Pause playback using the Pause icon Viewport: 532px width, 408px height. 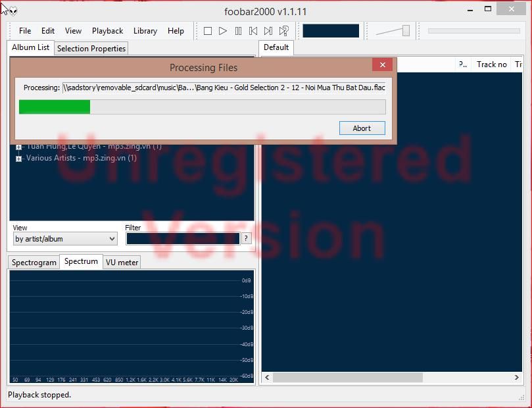pyautogui.click(x=238, y=31)
